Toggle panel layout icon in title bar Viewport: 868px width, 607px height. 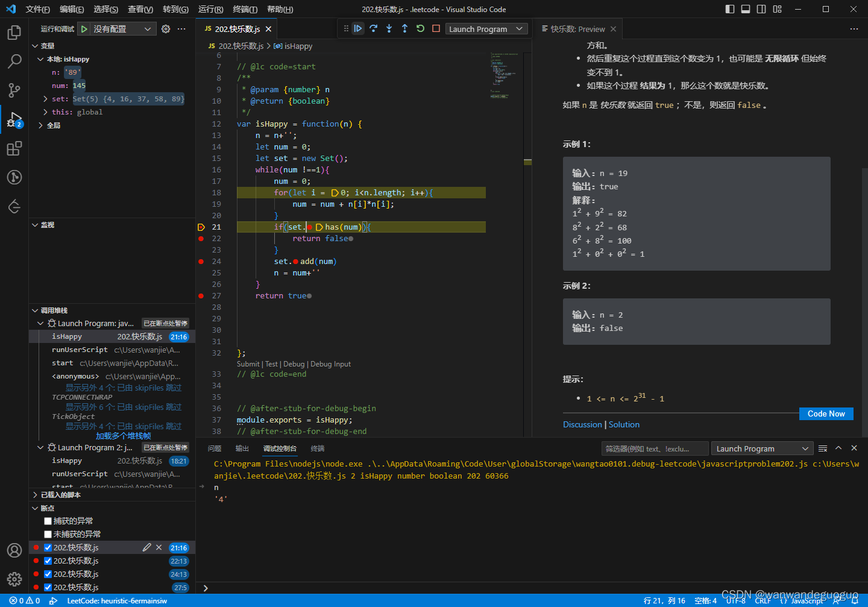click(x=746, y=9)
